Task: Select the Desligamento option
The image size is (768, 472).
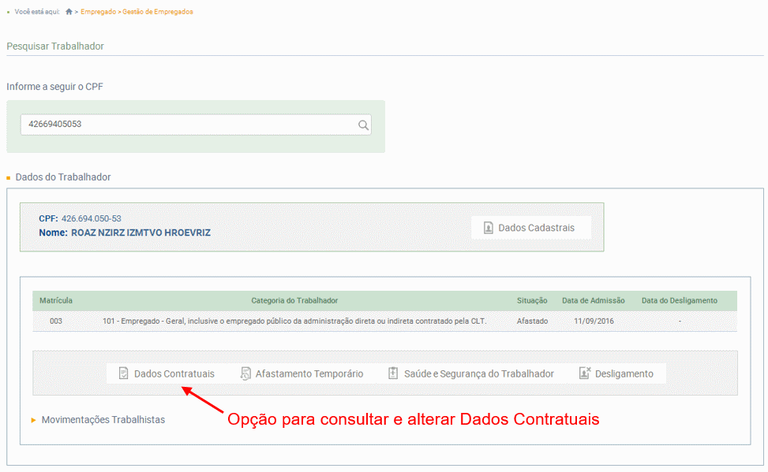Action: pos(624,374)
